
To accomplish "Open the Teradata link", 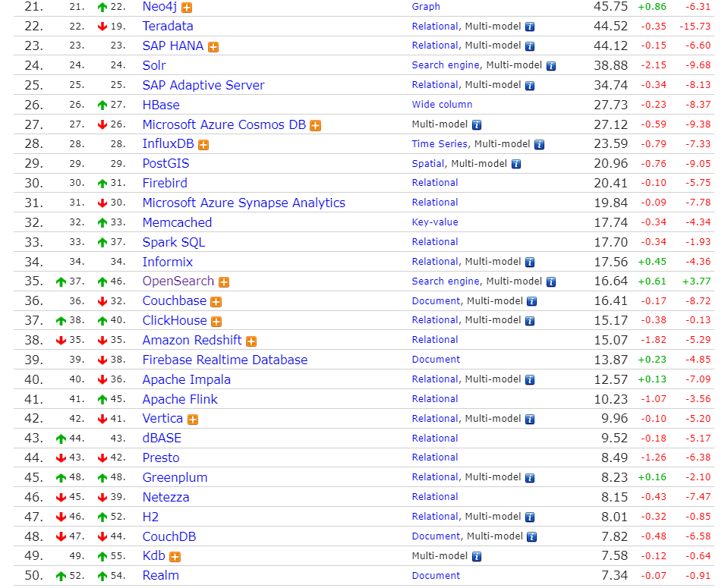I will (168, 27).
